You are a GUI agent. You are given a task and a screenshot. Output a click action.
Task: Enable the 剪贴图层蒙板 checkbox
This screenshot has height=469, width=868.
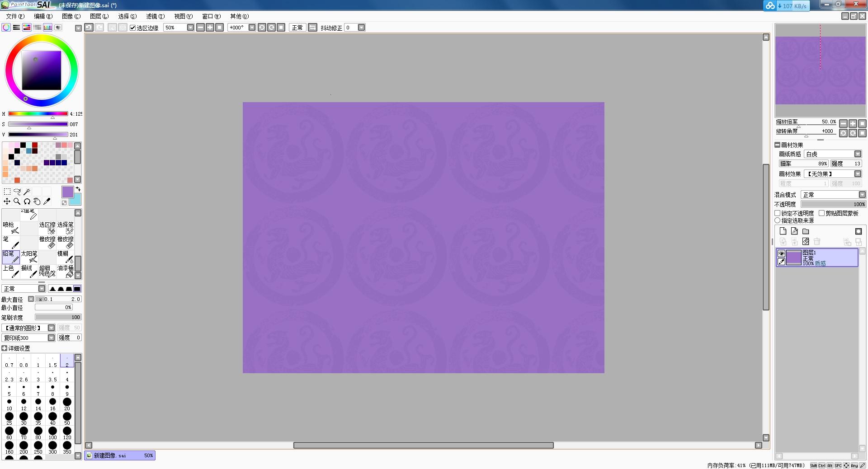[x=822, y=213]
